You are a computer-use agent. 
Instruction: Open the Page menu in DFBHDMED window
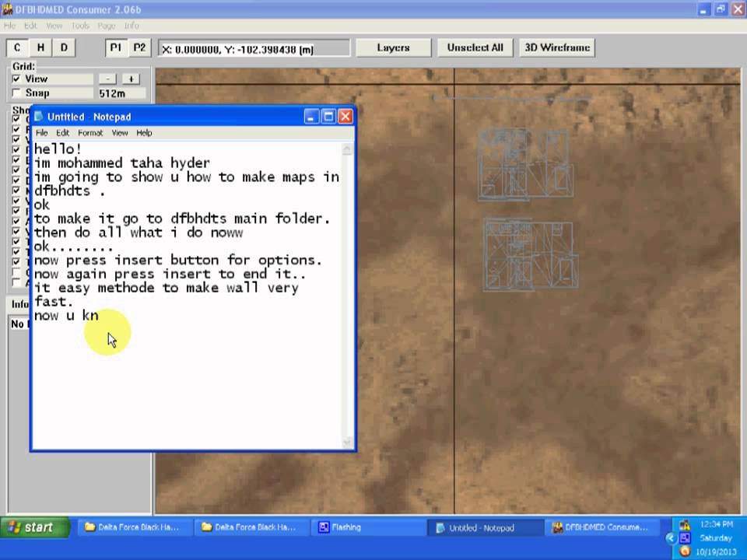tap(107, 26)
